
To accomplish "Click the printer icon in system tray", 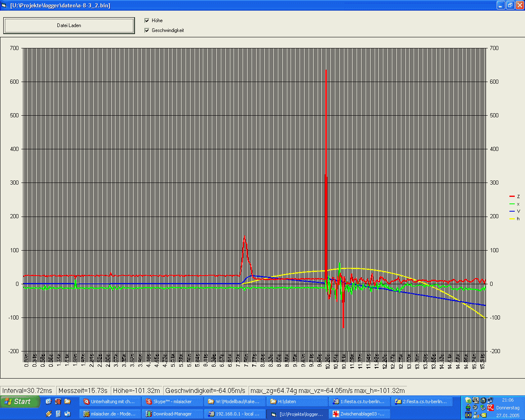I will click(x=476, y=400).
